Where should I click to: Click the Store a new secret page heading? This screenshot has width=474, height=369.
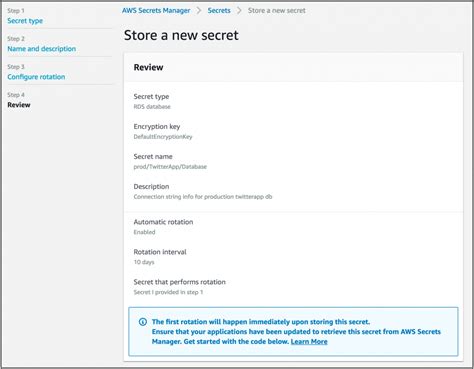point(181,35)
